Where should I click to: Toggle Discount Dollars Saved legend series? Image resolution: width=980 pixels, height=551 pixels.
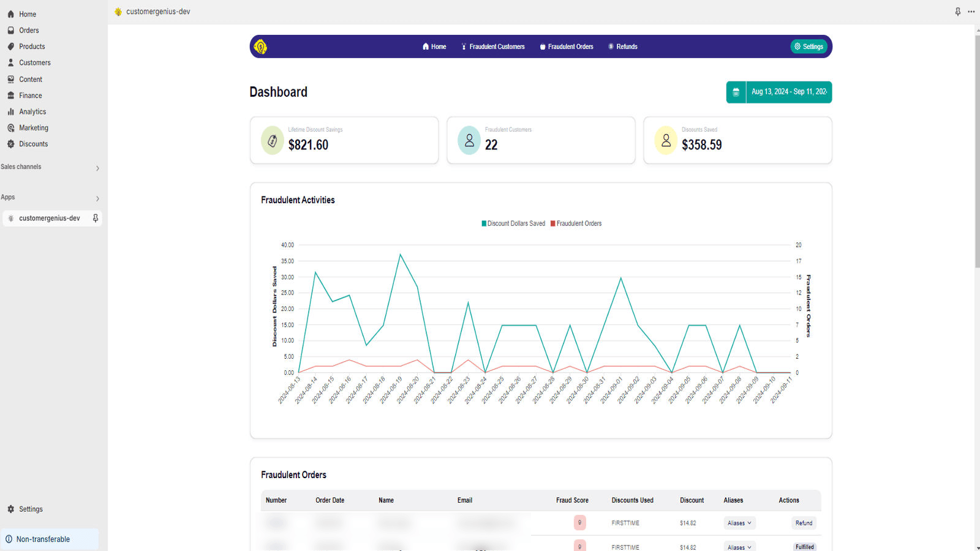513,223
